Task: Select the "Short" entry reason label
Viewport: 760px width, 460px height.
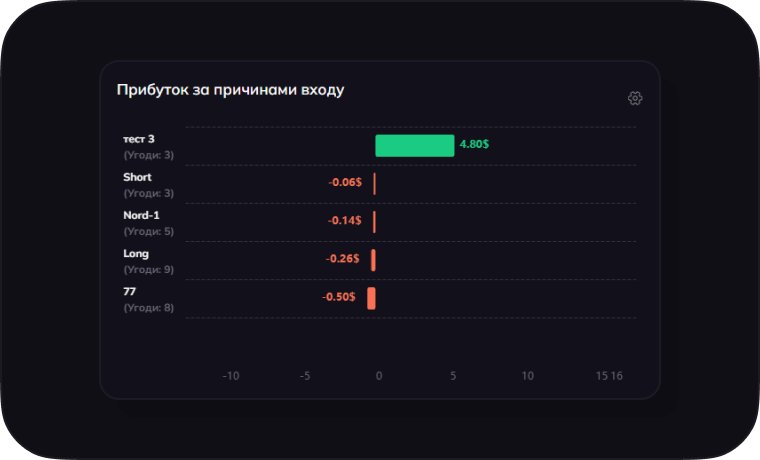Action: pyautogui.click(x=137, y=177)
